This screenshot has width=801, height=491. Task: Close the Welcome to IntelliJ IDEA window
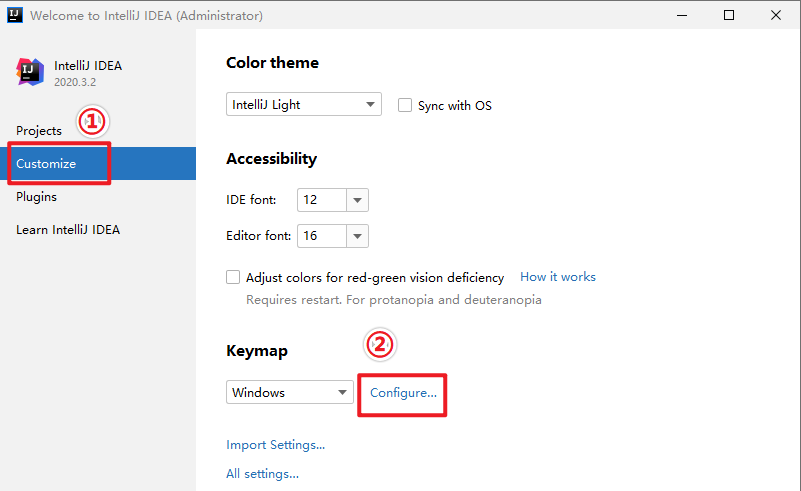776,15
